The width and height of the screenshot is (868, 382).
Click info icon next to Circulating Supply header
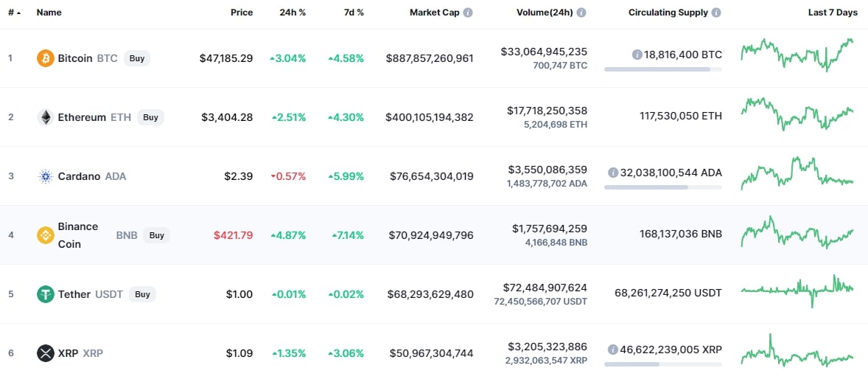click(x=716, y=13)
